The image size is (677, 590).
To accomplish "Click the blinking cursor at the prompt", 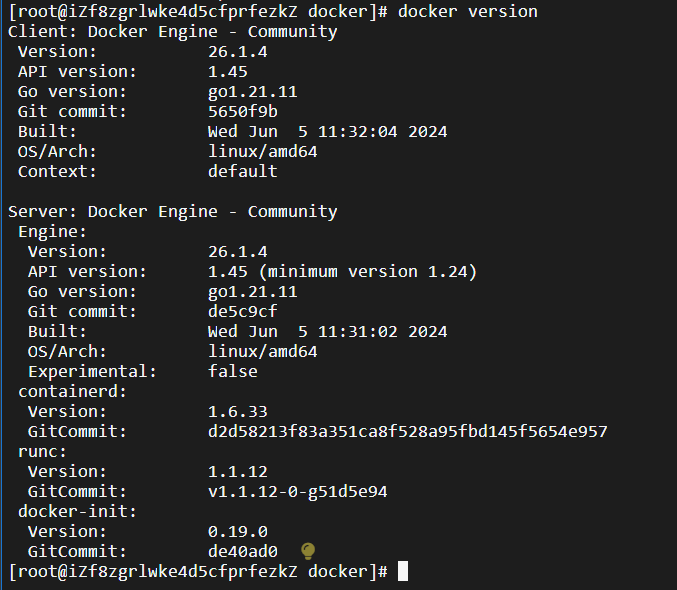I will point(402,571).
